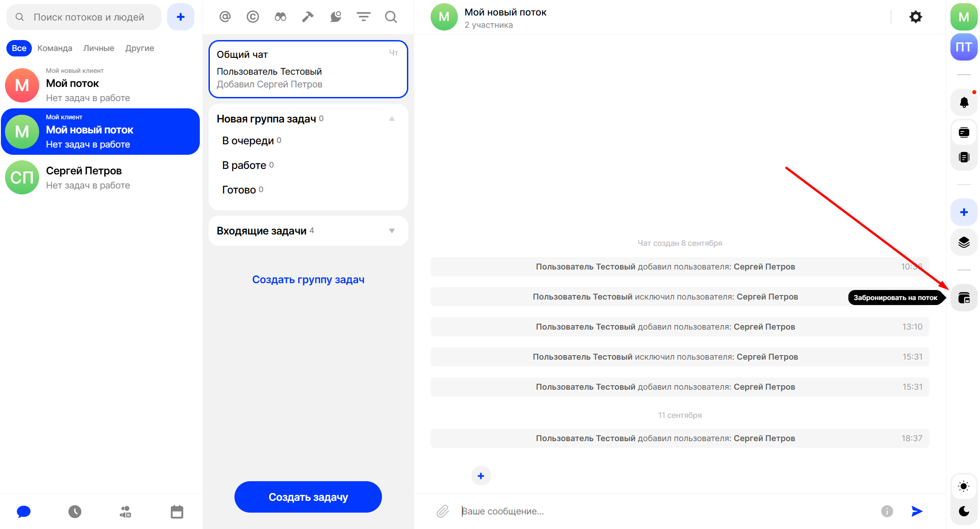
Task: Open the filter lines icon
Action: click(363, 17)
